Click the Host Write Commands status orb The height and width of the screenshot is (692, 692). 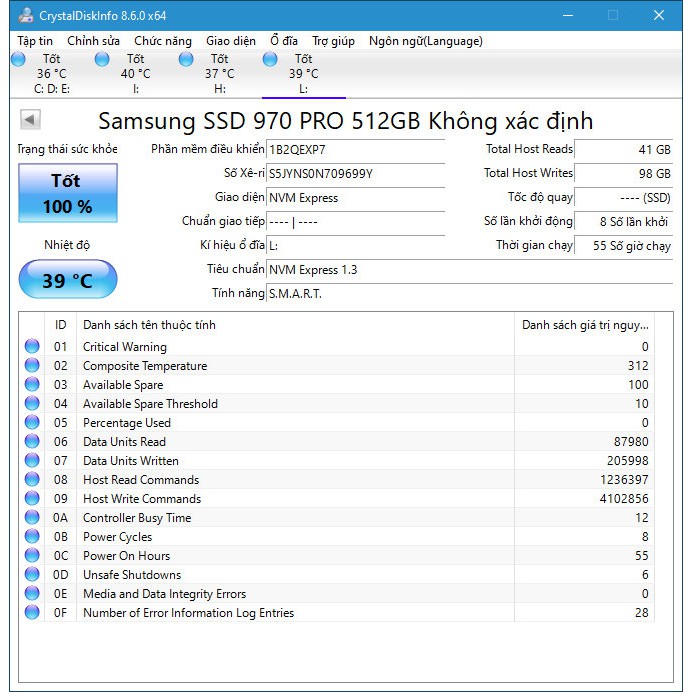point(32,498)
